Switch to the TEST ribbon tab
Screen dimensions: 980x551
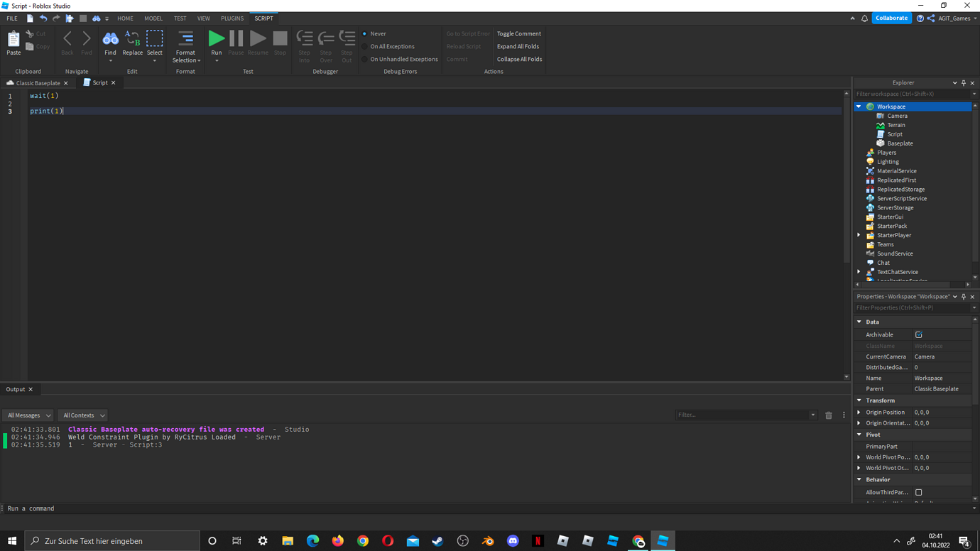(180, 18)
